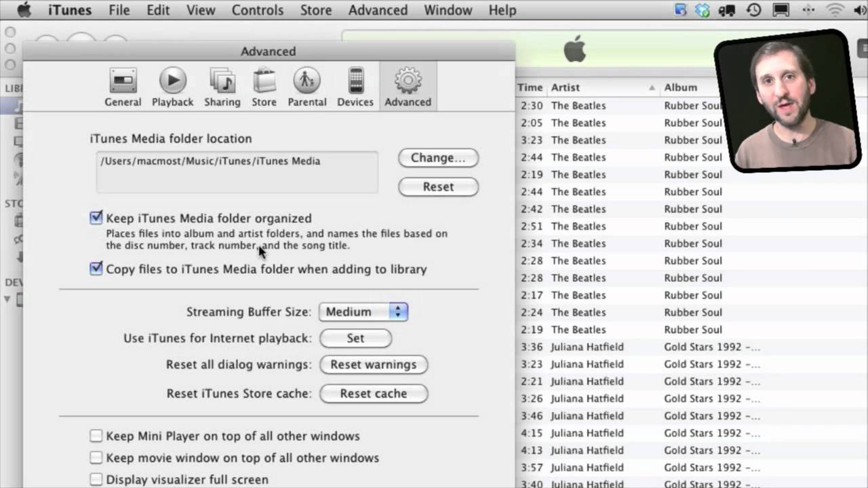Open the Apple menu

24,10
